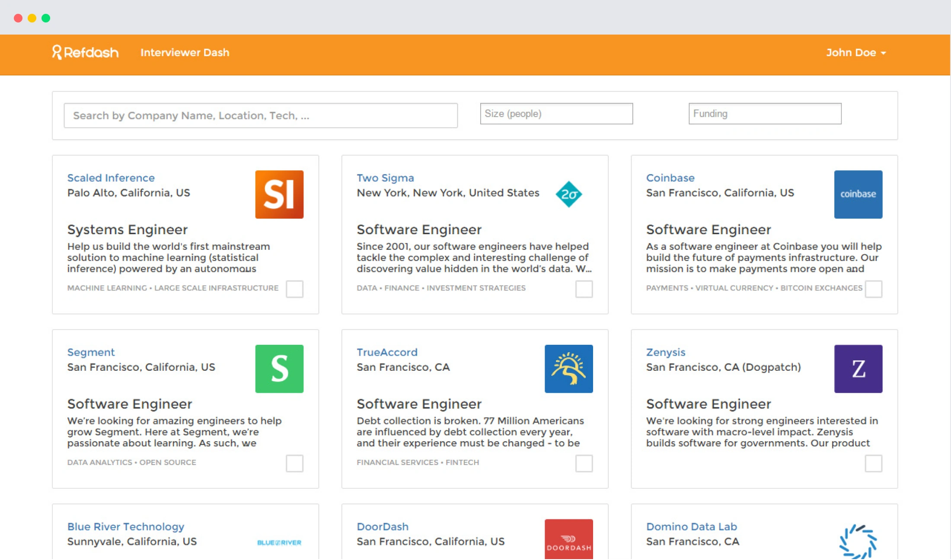
Task: Go to Interviewer Dash
Action: coord(185,52)
